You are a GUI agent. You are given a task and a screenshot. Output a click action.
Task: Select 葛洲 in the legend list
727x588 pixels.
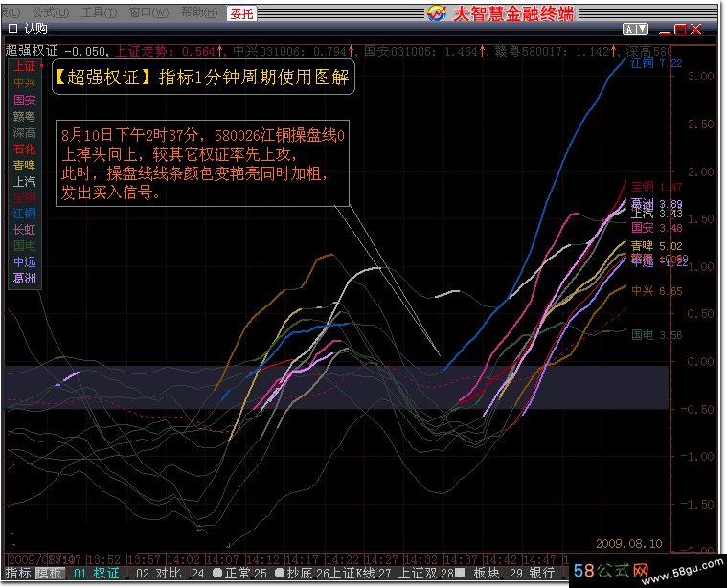[24, 279]
